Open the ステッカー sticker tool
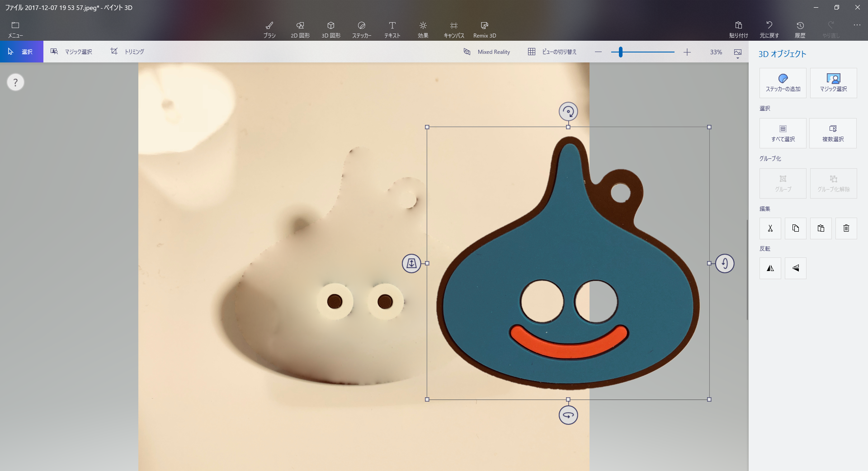This screenshot has height=471, width=868. pyautogui.click(x=362, y=29)
